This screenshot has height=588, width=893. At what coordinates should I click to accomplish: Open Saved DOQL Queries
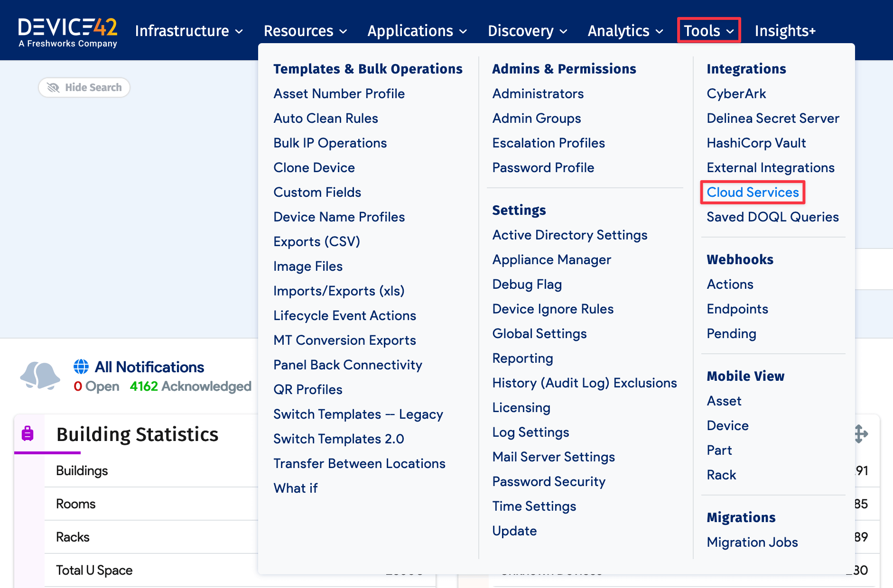point(772,217)
